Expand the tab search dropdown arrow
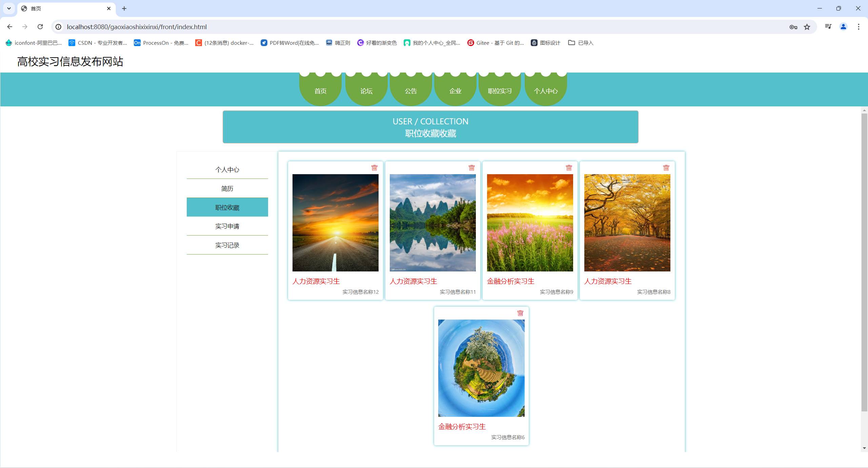The image size is (868, 468). tap(9, 8)
